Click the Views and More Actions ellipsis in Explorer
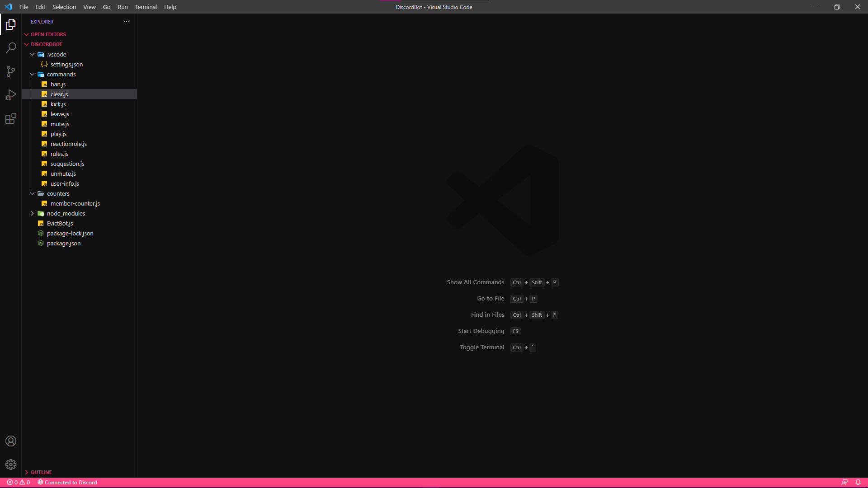Viewport: 868px width, 488px height. 126,21
